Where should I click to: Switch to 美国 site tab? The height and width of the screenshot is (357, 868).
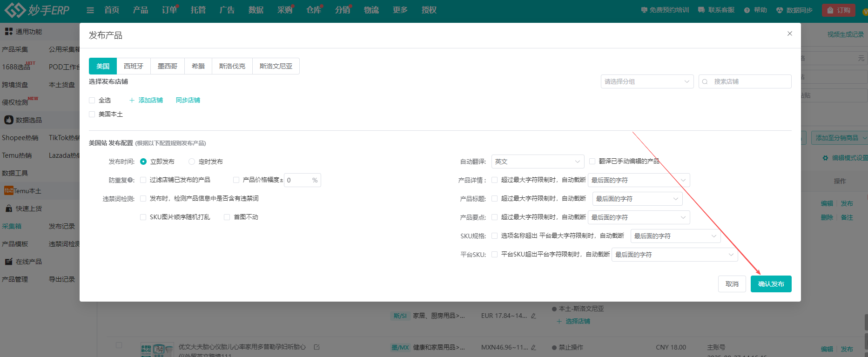click(x=103, y=66)
